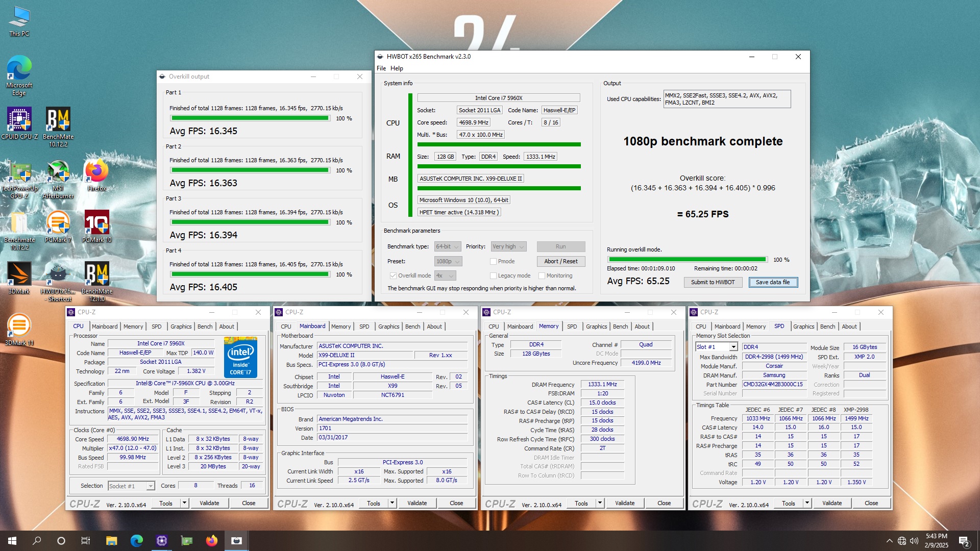
Task: Launch Microsoft Edge desktop shortcut
Action: coord(19,76)
